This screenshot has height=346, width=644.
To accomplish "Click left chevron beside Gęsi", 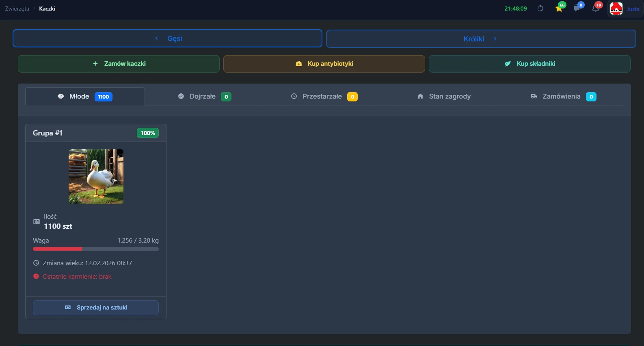I will (x=156, y=38).
